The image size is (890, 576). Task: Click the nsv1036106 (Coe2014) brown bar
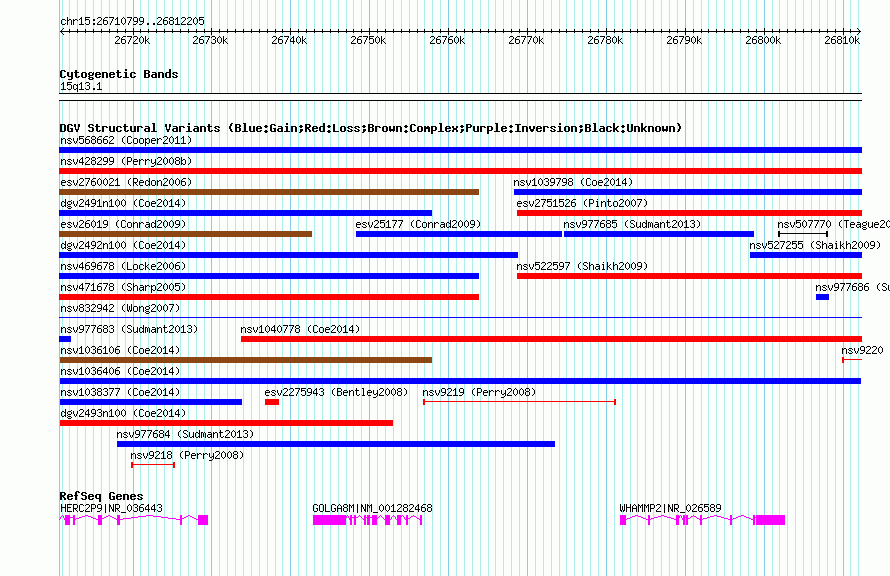point(246,360)
